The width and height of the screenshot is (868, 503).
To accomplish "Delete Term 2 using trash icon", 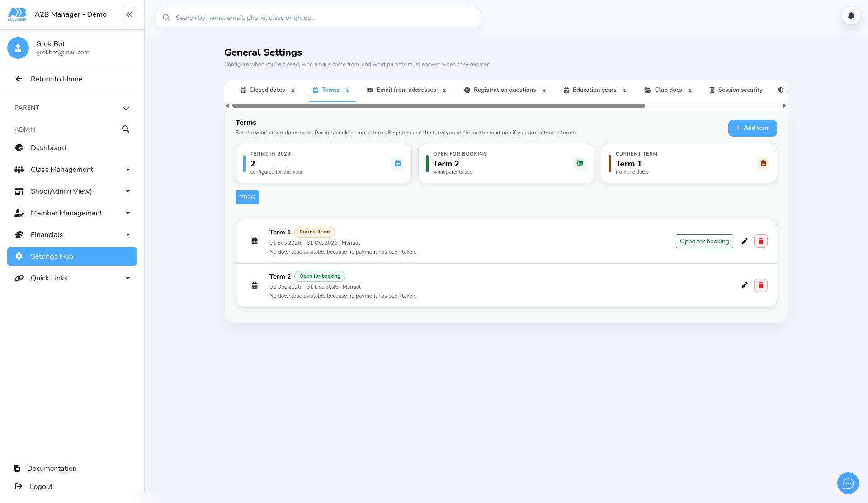I will 761,285.
